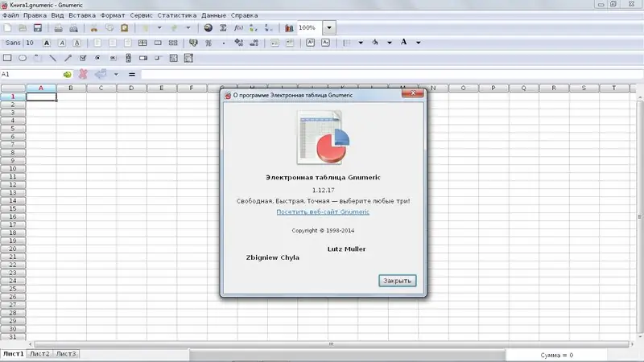The image size is (644, 362).
Task: Save the workbook with the floppy icon
Action: (38, 28)
